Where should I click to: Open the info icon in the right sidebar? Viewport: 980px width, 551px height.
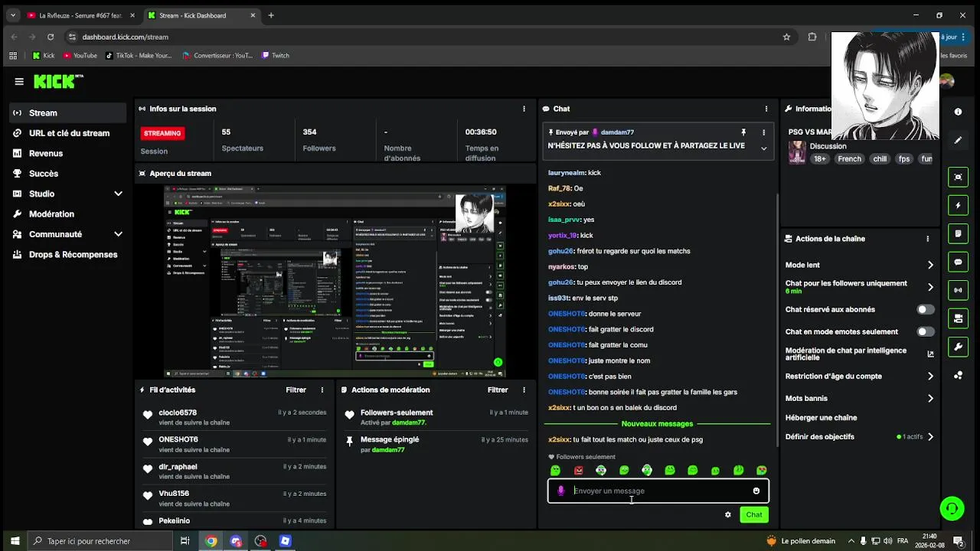[x=958, y=112]
